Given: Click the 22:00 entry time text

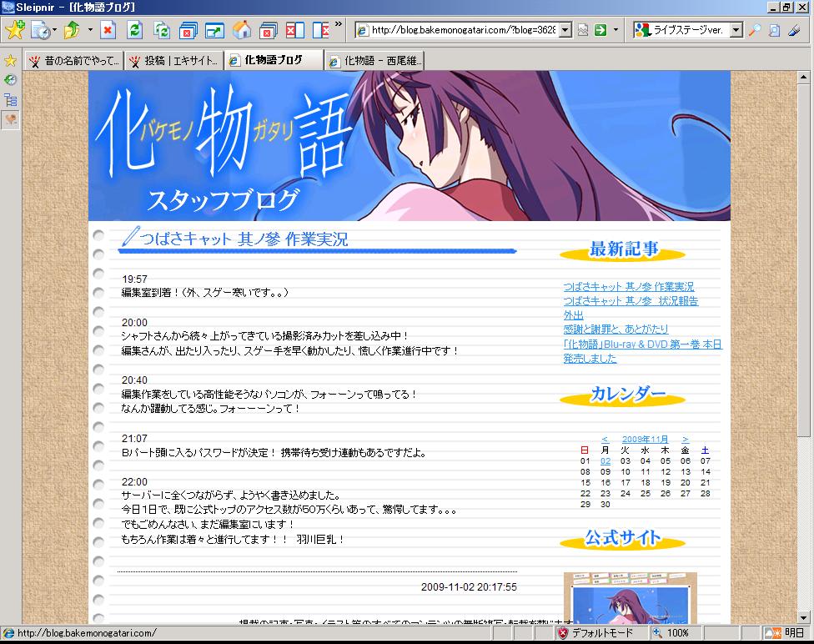Looking at the screenshot, I should [134, 482].
